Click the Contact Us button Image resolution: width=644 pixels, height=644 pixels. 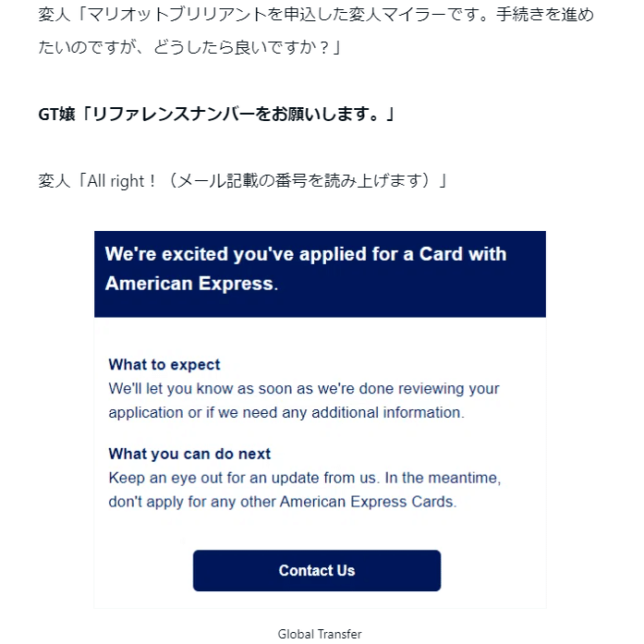pos(317,571)
